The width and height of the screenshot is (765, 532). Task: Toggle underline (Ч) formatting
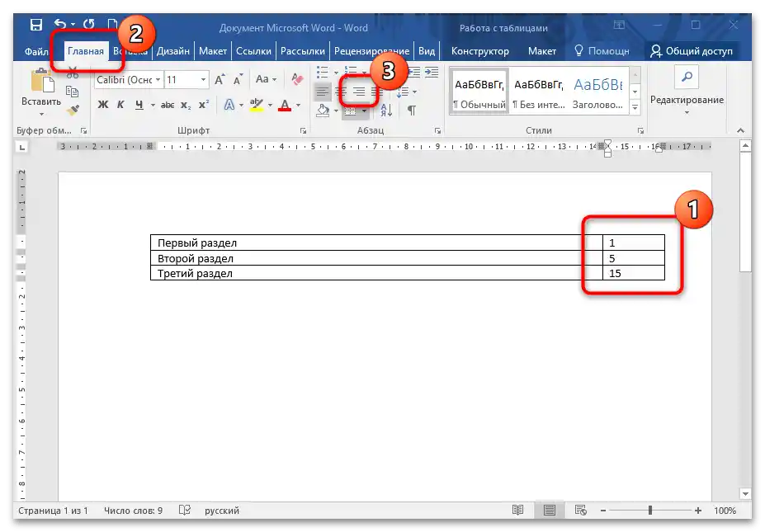pyautogui.click(x=139, y=105)
